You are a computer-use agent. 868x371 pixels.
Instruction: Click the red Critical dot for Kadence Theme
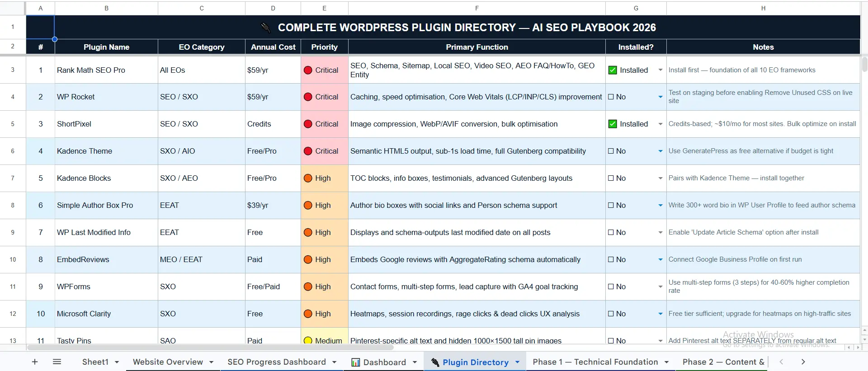point(308,151)
